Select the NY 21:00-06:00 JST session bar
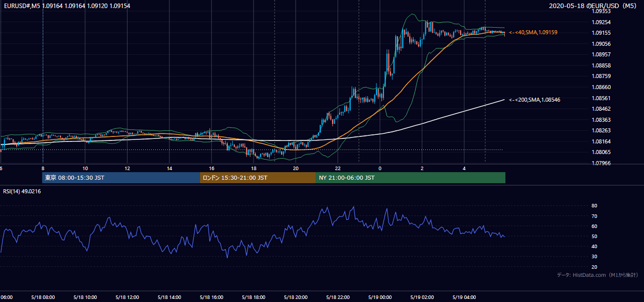Viewport: 644px width, 302px height. (411, 178)
